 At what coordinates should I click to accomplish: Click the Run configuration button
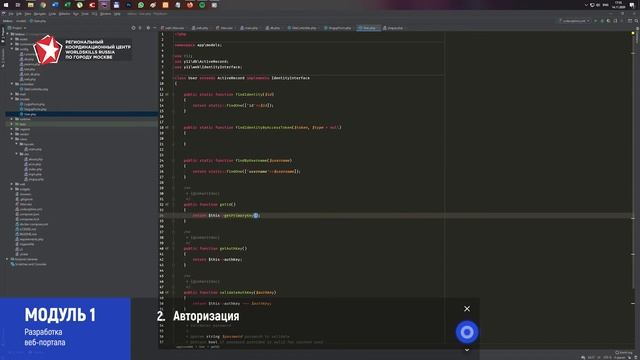(595, 21)
